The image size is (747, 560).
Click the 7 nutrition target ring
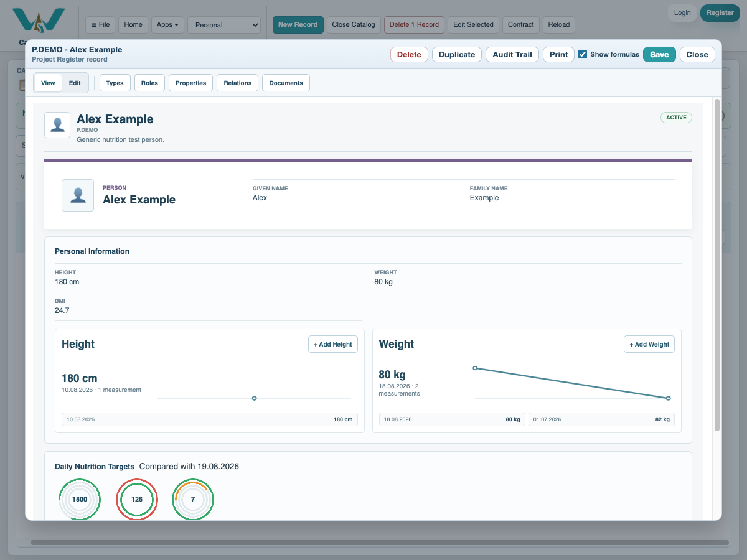193,499
